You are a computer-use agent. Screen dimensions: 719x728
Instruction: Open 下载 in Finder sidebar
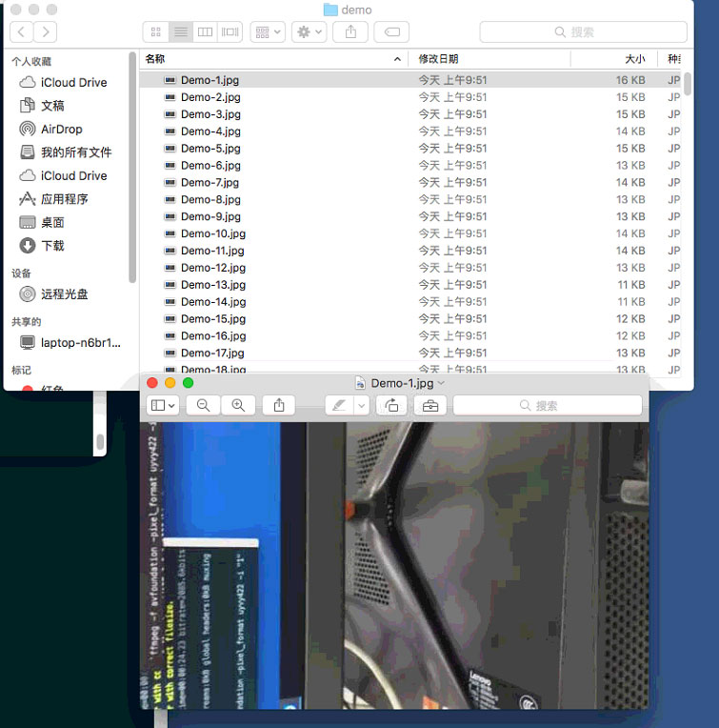(42, 246)
